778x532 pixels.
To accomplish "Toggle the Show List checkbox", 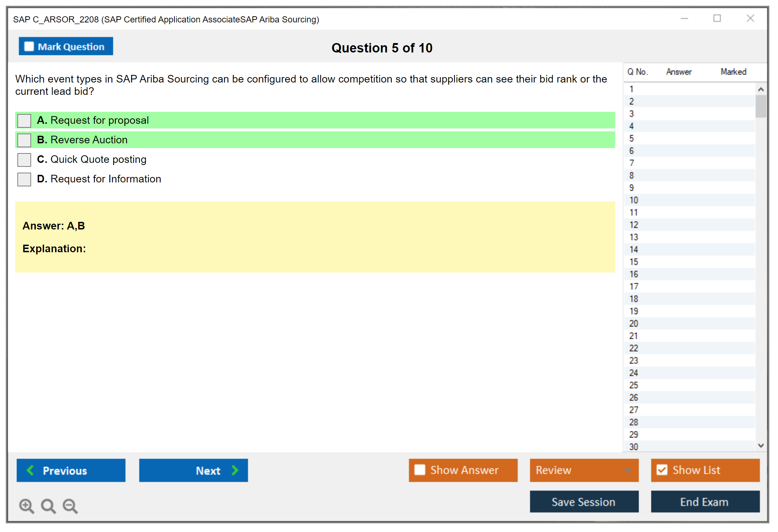I will [x=662, y=470].
